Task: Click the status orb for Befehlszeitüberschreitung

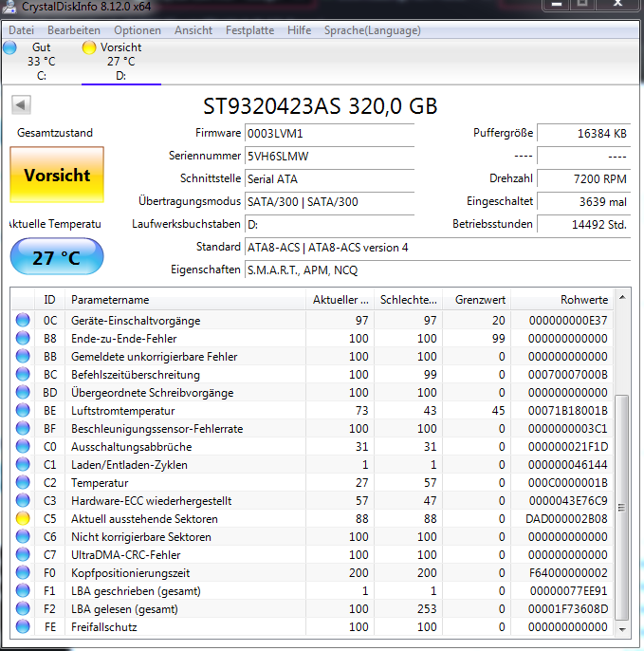Action: (23, 374)
